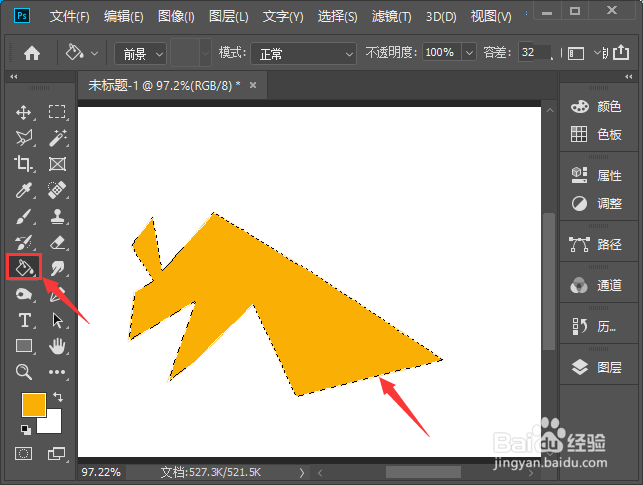Click the 容差 tolerance field showing 32
The image size is (643, 485).
point(534,52)
